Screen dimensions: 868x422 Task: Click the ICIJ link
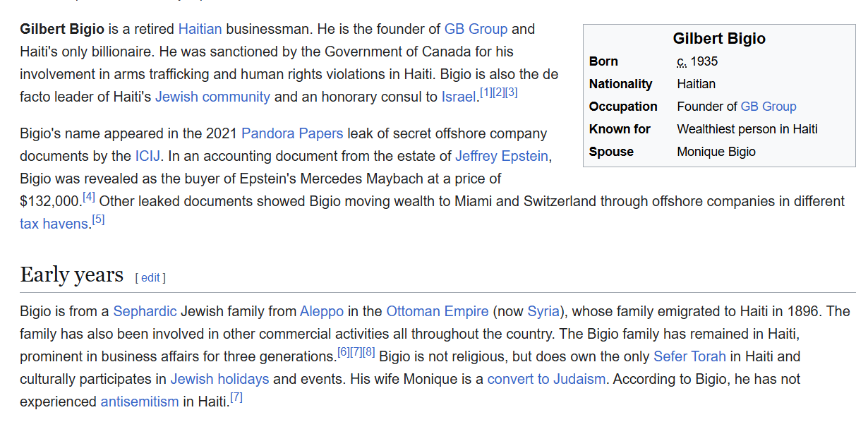(x=147, y=156)
